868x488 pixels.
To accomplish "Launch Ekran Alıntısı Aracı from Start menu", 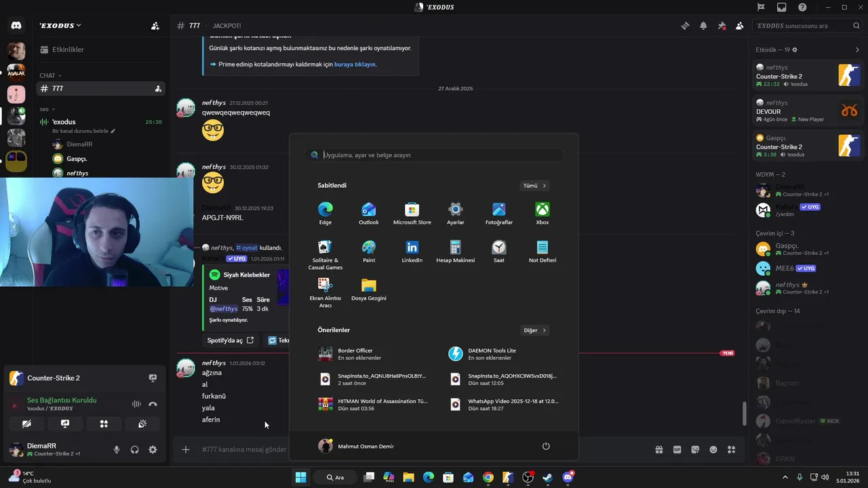I will [325, 293].
